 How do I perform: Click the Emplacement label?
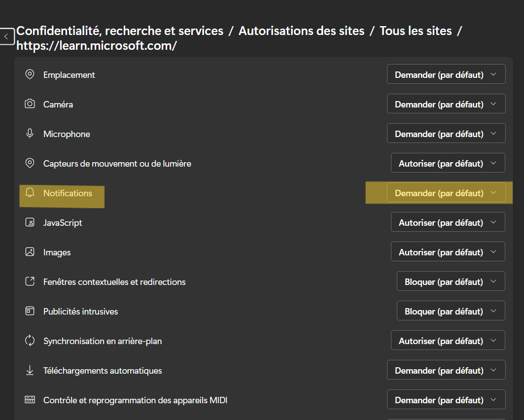click(69, 75)
